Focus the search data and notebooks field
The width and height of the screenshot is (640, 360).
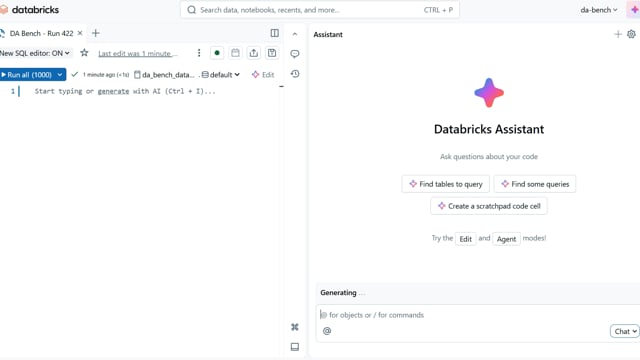[x=320, y=10]
